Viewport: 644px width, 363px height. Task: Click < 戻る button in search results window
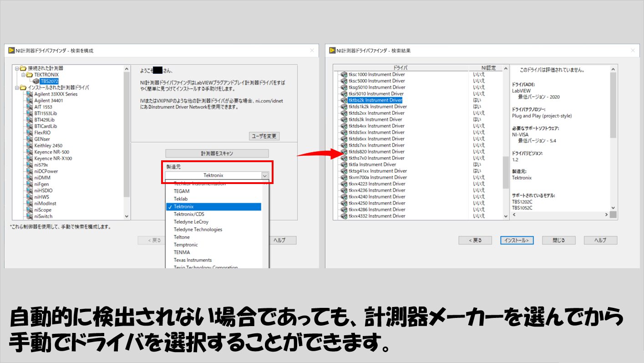click(x=475, y=240)
